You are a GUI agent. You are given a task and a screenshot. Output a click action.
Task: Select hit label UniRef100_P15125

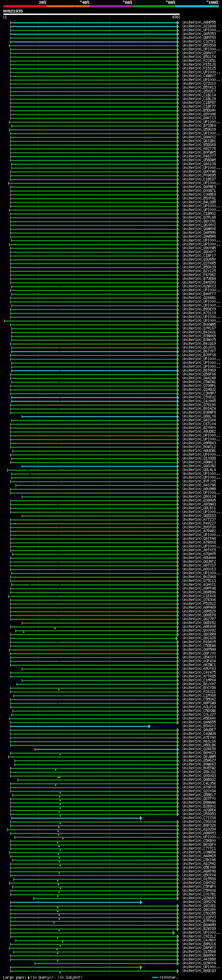(x=199, y=68)
